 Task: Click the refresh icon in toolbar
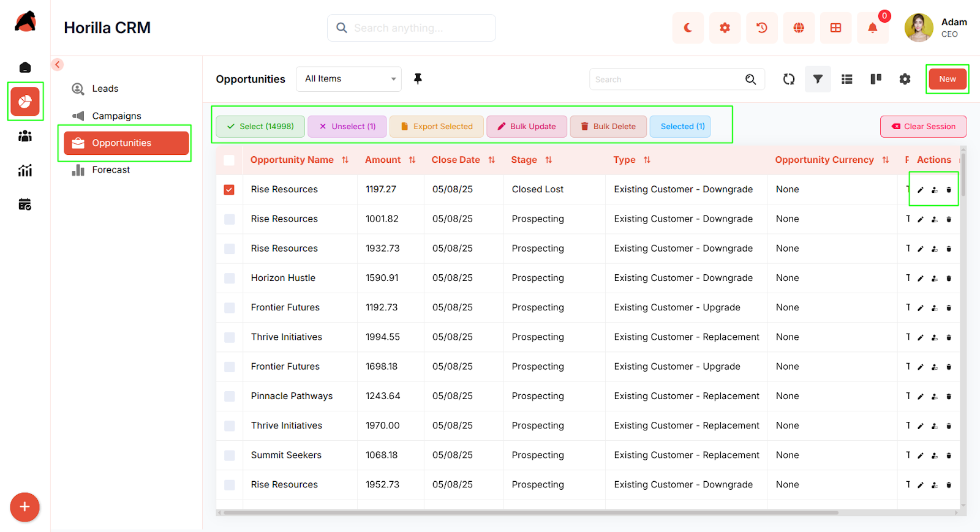789,79
